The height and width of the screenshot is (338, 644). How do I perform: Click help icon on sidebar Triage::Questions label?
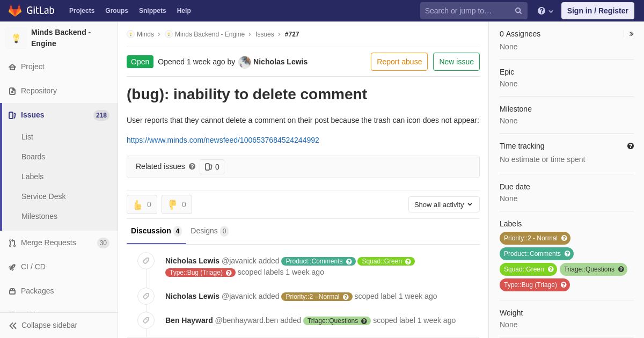[621, 269]
